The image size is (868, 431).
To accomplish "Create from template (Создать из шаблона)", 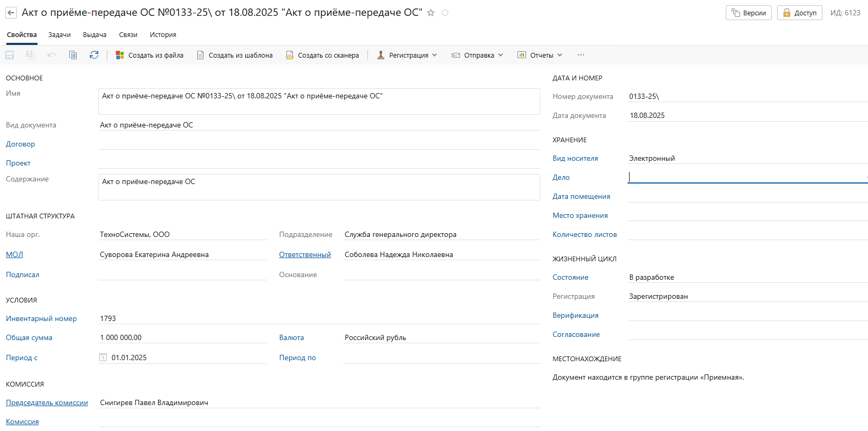I will pyautogui.click(x=235, y=55).
